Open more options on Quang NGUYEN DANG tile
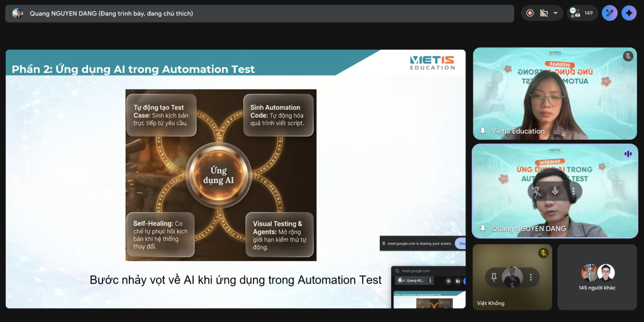 [573, 191]
